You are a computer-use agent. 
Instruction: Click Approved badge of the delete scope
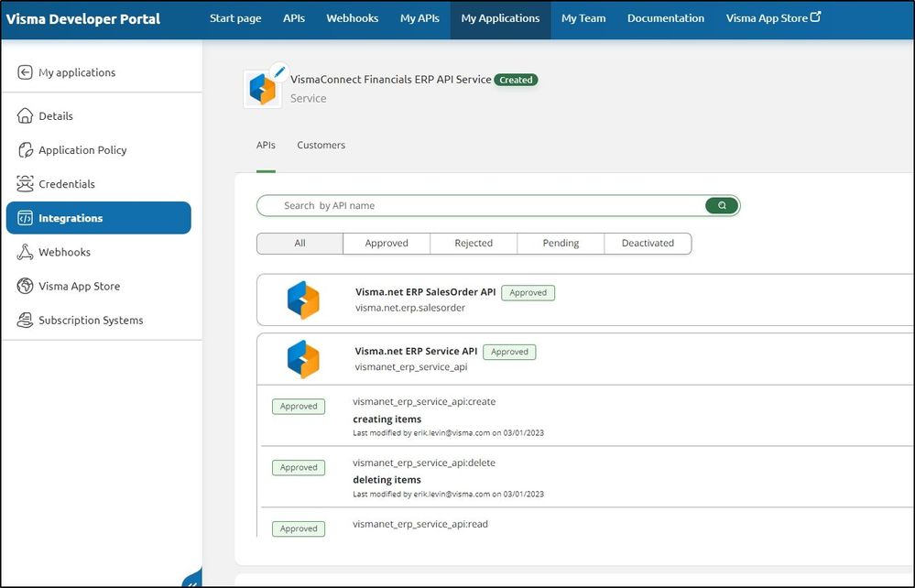[x=299, y=467]
